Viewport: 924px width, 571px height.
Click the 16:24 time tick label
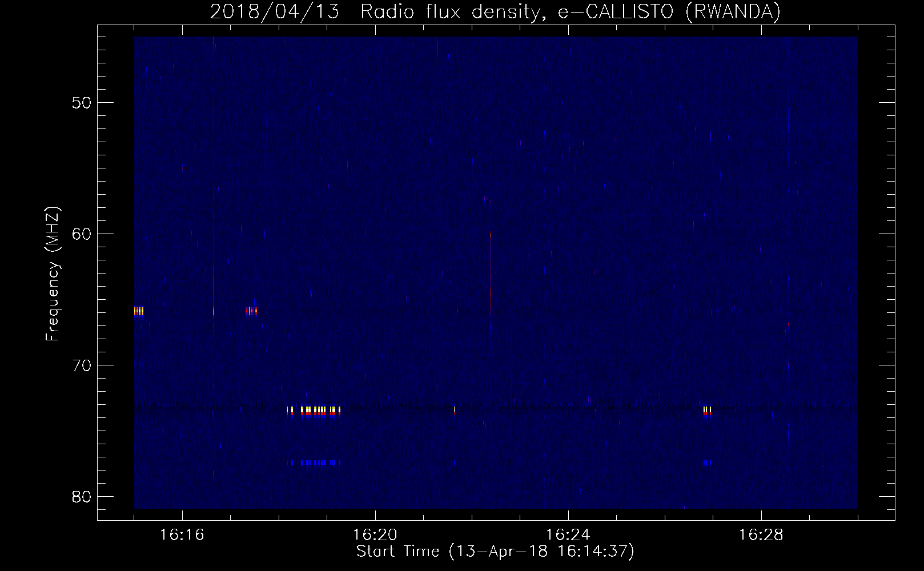(568, 535)
